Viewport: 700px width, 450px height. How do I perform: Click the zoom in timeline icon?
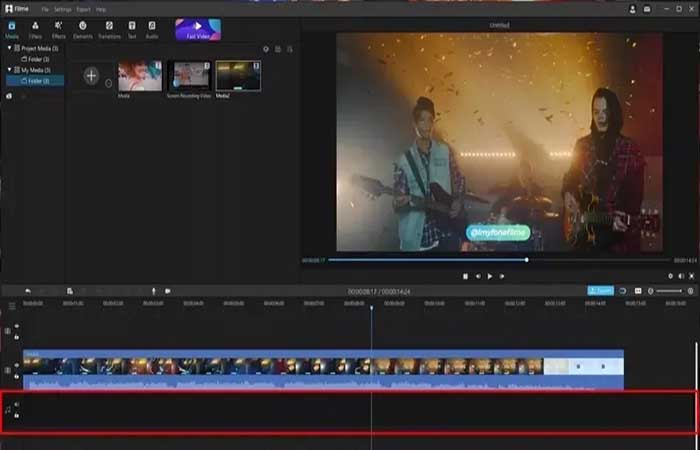point(691,291)
